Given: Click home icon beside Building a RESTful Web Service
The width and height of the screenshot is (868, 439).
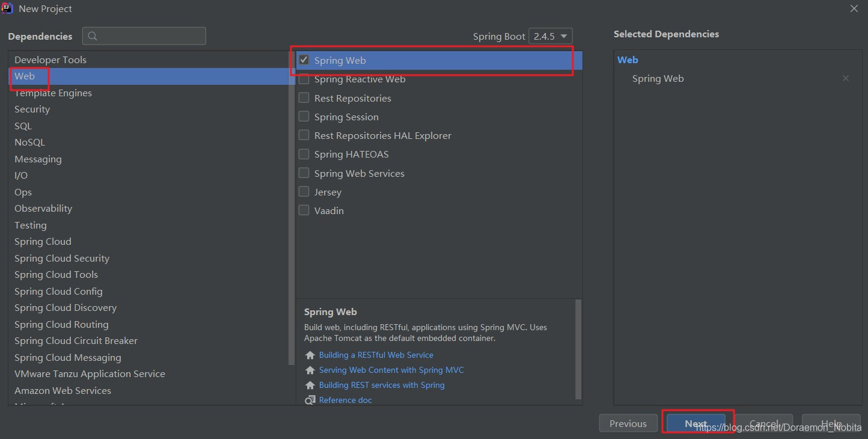Looking at the screenshot, I should (x=310, y=355).
